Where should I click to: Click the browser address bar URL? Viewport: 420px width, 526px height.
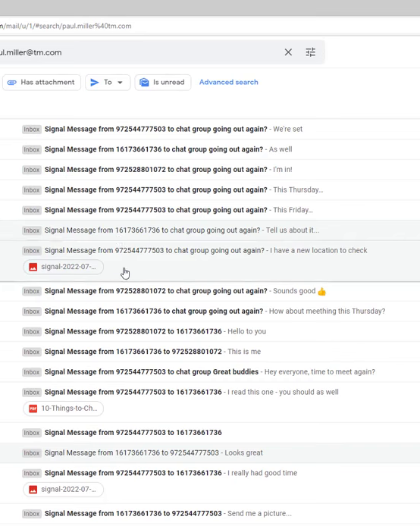click(x=66, y=26)
